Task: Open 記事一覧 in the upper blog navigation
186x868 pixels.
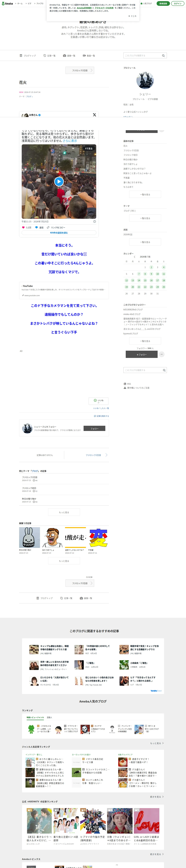Action: 50,56
